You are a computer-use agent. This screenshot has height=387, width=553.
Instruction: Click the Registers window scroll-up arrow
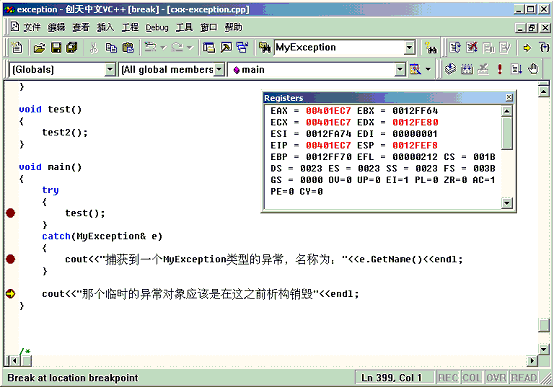tap(507, 111)
